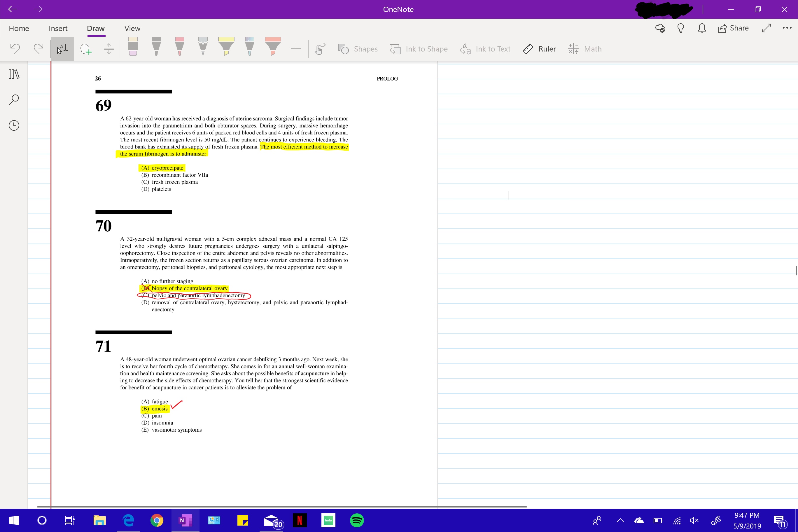This screenshot has width=798, height=532.
Task: Click the Undo arrow icon
Action: (15, 49)
